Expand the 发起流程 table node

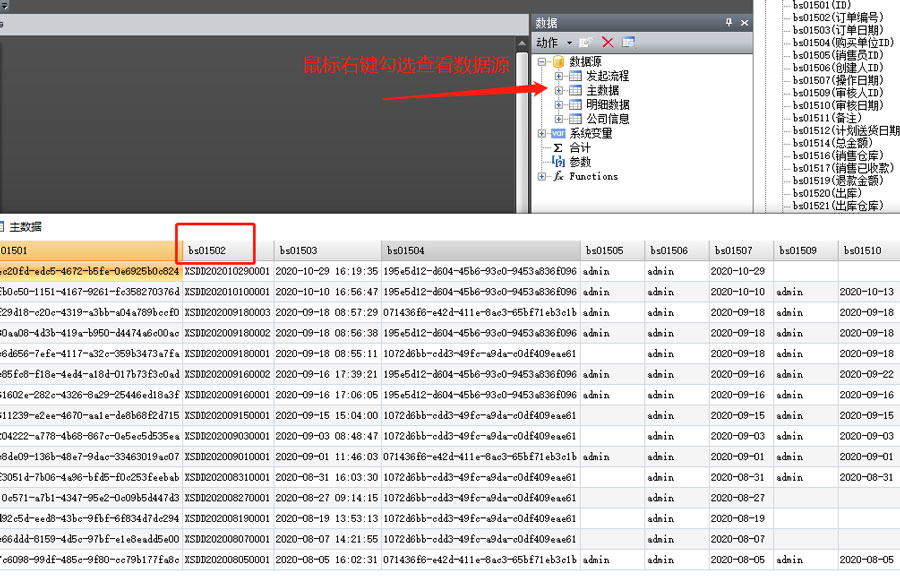[x=559, y=76]
